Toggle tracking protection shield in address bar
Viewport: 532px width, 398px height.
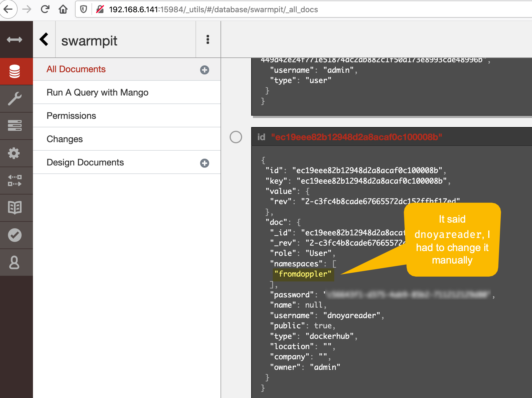(83, 9)
